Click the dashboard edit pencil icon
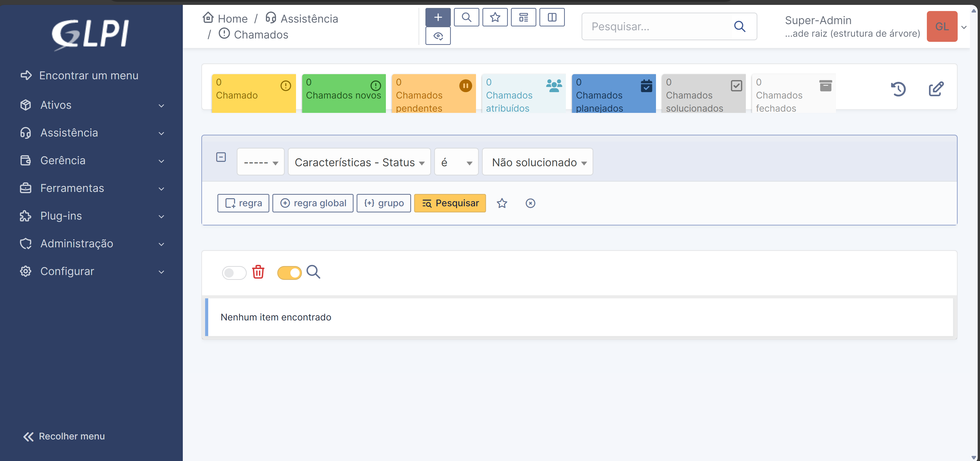This screenshot has height=461, width=980. [936, 89]
